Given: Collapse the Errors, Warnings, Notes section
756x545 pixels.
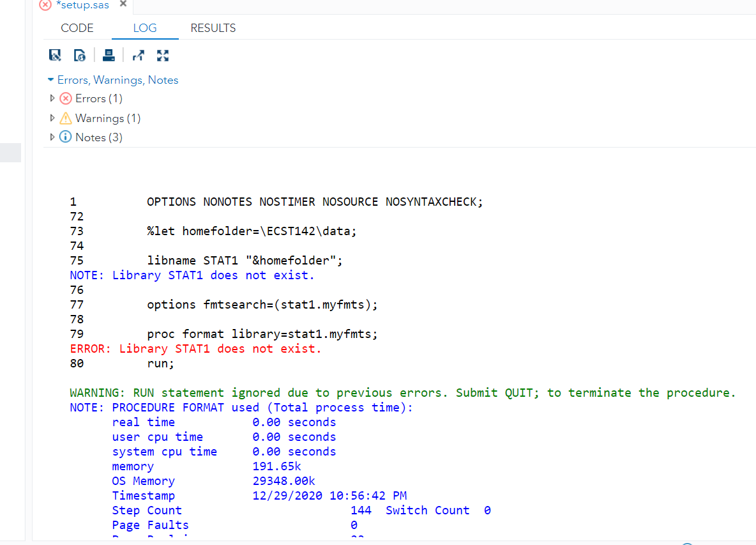Looking at the screenshot, I should pos(50,80).
